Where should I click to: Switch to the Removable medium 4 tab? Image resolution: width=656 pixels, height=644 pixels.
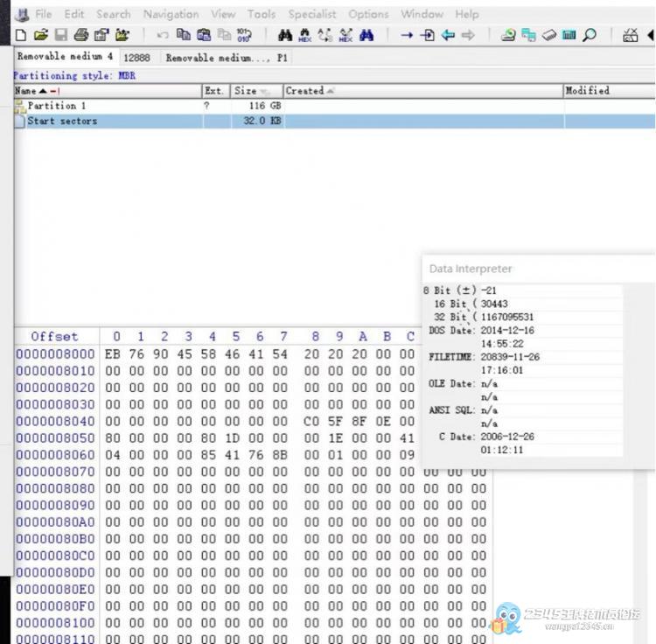[65, 57]
